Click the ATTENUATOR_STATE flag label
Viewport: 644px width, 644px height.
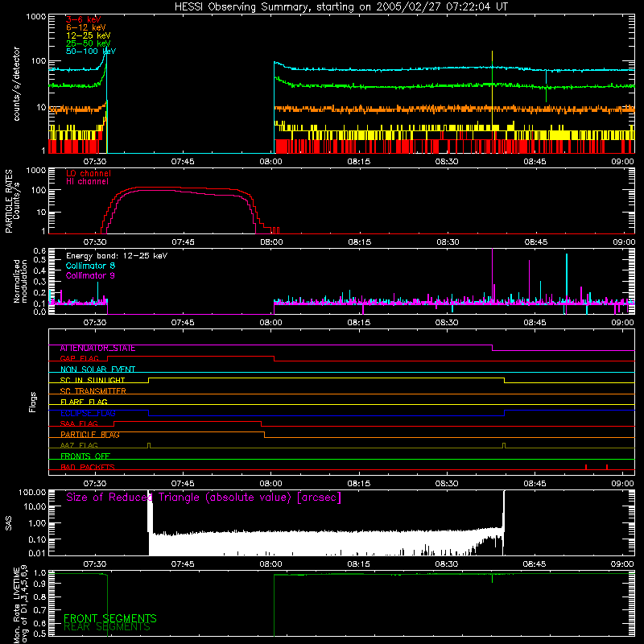97,349
